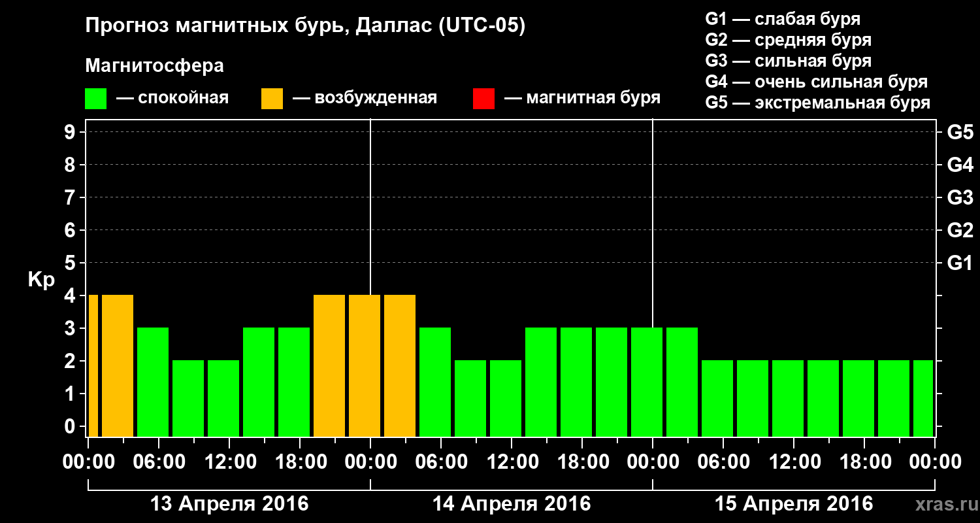
Task: Click the 'Магнитосфера' heading
Action: coord(154,66)
